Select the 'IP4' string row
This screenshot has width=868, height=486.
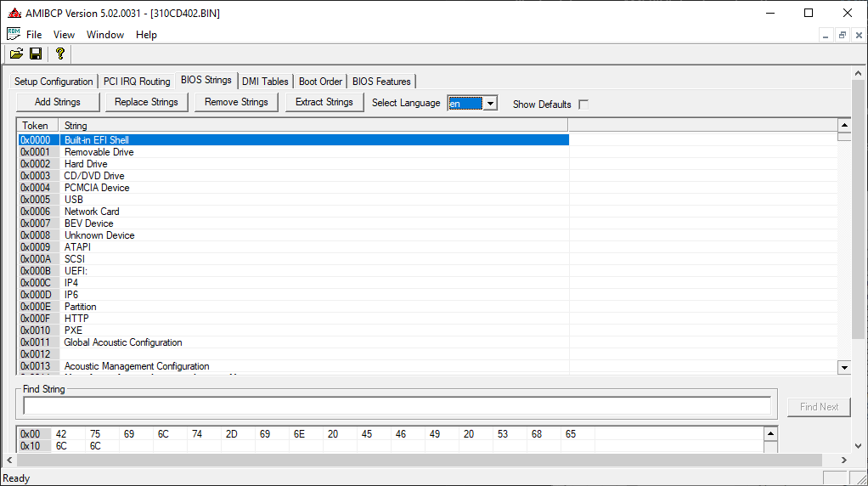(x=293, y=283)
